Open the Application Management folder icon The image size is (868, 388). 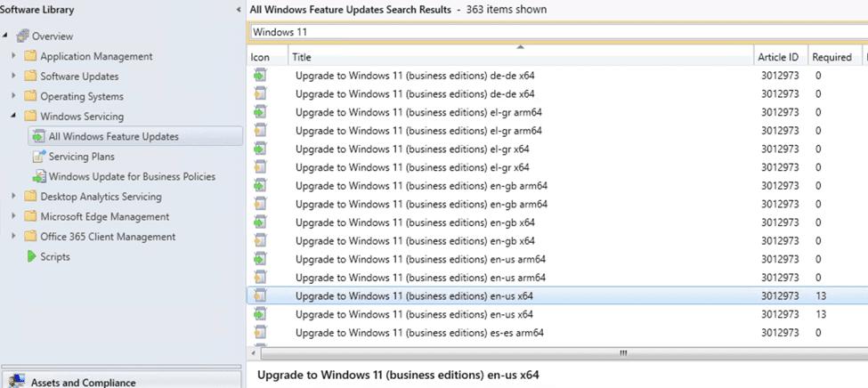(x=30, y=56)
